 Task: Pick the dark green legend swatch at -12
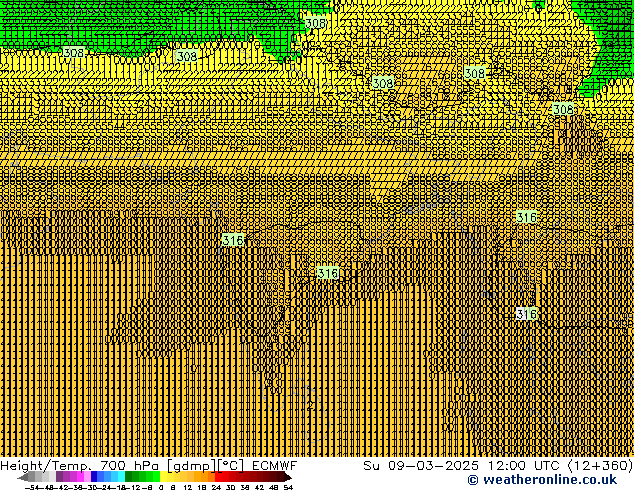pos(129,477)
